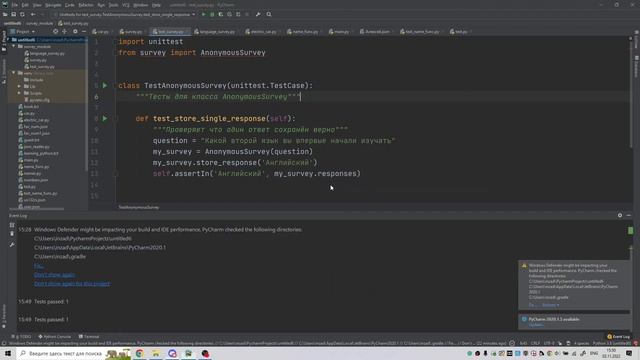This screenshot has height=360, width=640.
Task: Open the run configuration dropdown
Action: 124,14
